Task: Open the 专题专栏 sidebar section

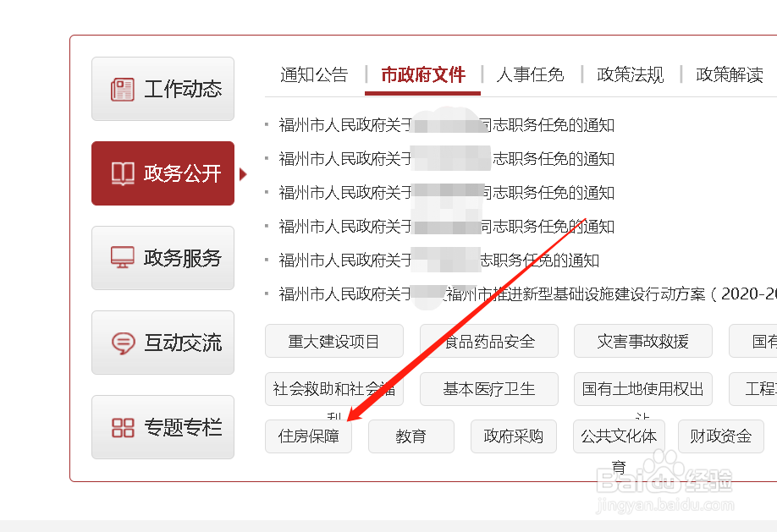Action: 163,427
